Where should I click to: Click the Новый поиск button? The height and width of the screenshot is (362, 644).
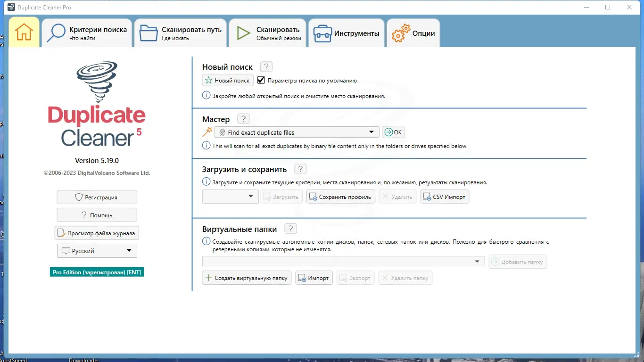tap(228, 80)
